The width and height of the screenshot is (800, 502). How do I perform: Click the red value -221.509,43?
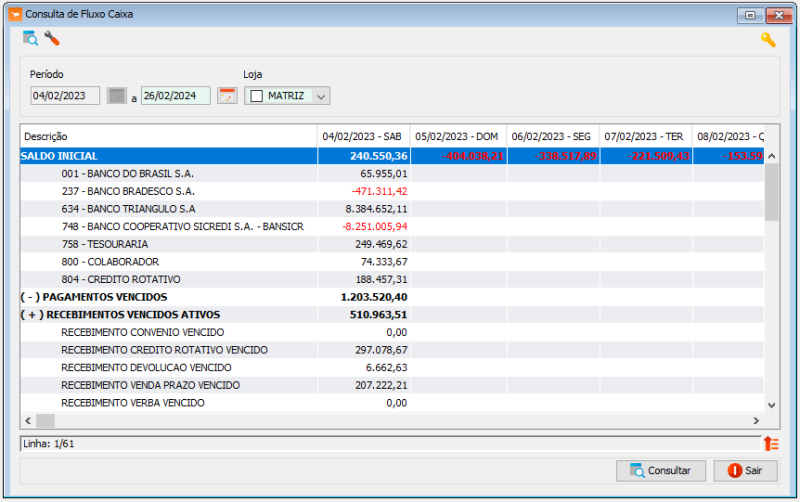click(x=659, y=156)
